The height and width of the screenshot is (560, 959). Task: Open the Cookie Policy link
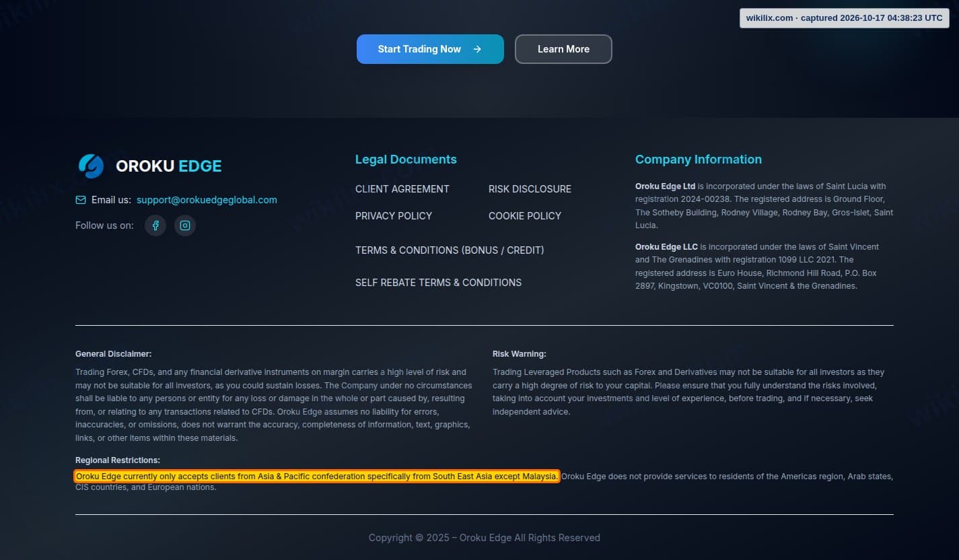pyautogui.click(x=525, y=216)
